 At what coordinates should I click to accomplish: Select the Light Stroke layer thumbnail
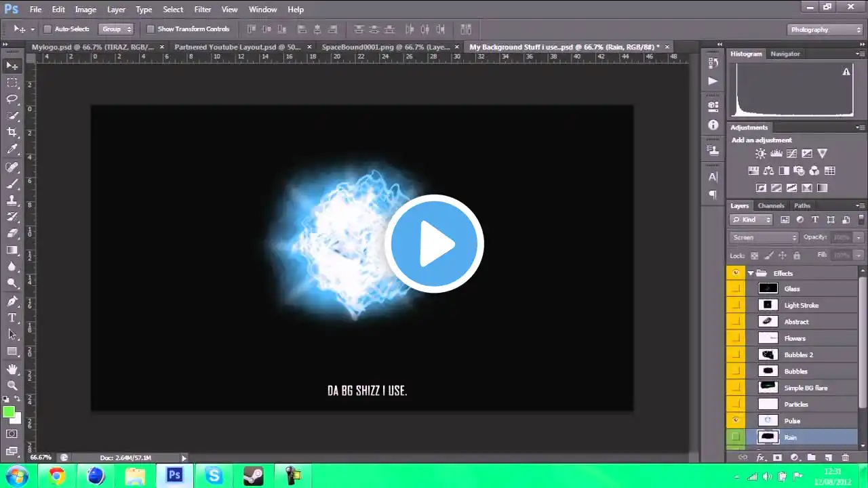click(768, 306)
